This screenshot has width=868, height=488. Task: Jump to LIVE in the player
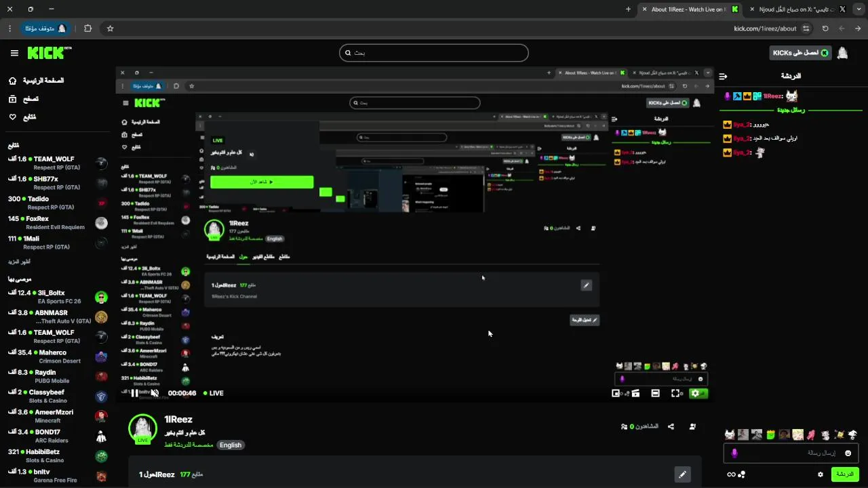[x=213, y=393]
